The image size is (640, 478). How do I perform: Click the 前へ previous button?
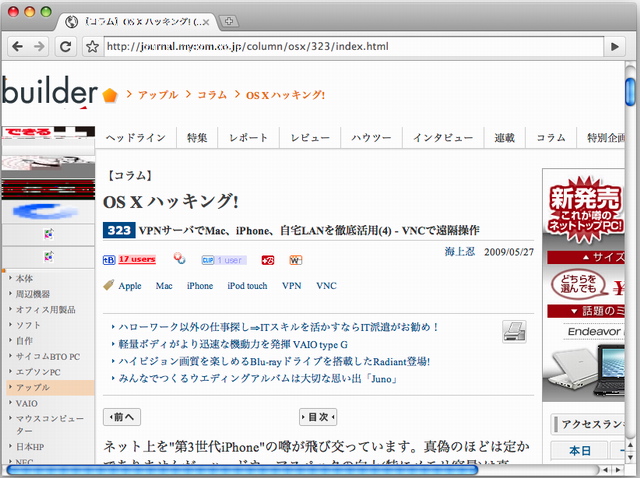point(122,417)
